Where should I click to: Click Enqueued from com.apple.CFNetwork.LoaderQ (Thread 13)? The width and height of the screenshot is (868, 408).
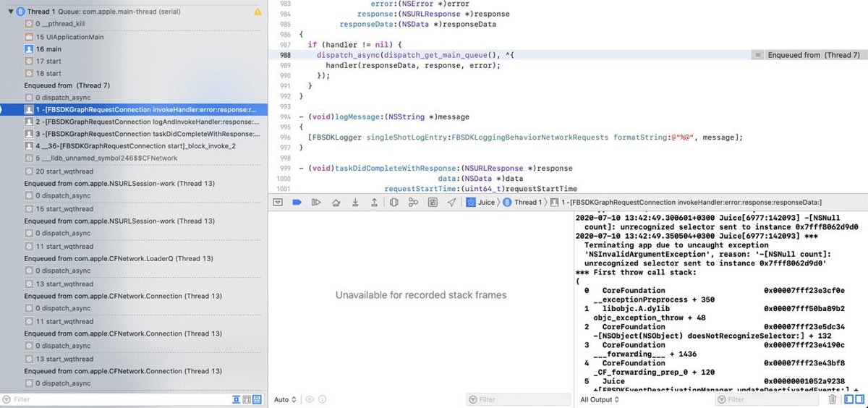coord(119,258)
